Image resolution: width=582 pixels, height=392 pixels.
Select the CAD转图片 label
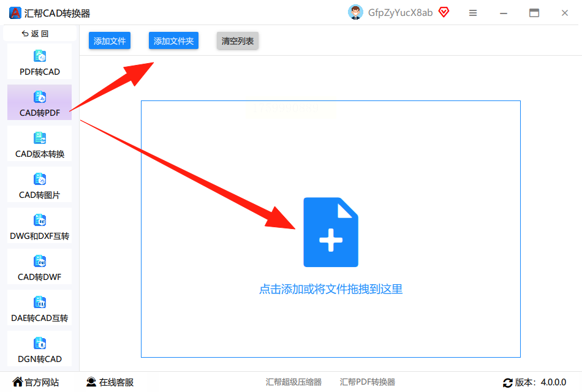tap(40, 195)
